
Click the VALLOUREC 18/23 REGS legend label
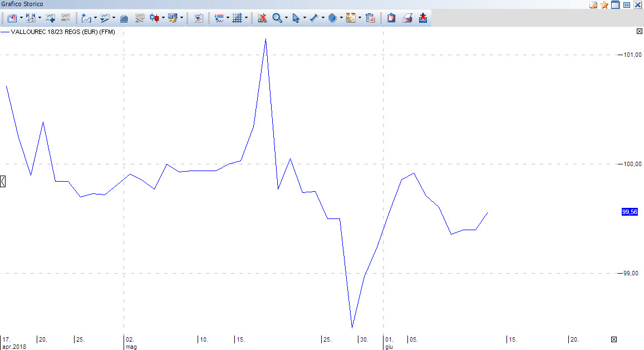(x=62, y=32)
